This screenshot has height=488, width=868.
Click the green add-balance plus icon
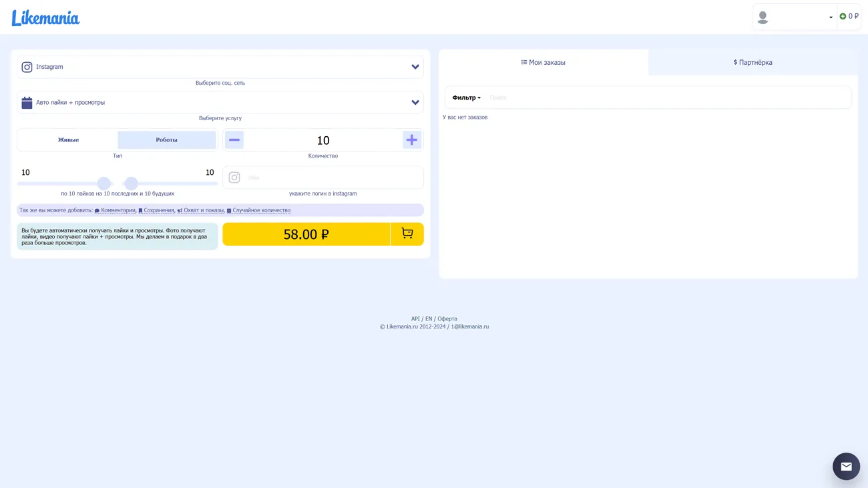pos(843,17)
